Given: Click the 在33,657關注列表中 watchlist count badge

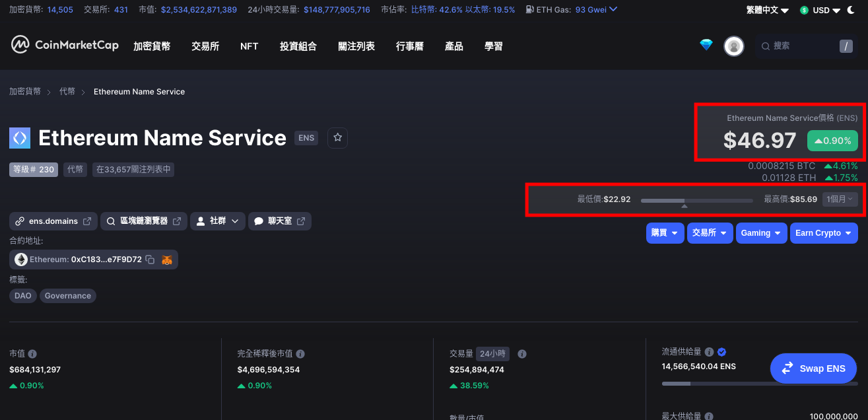Looking at the screenshot, I should 133,170.
